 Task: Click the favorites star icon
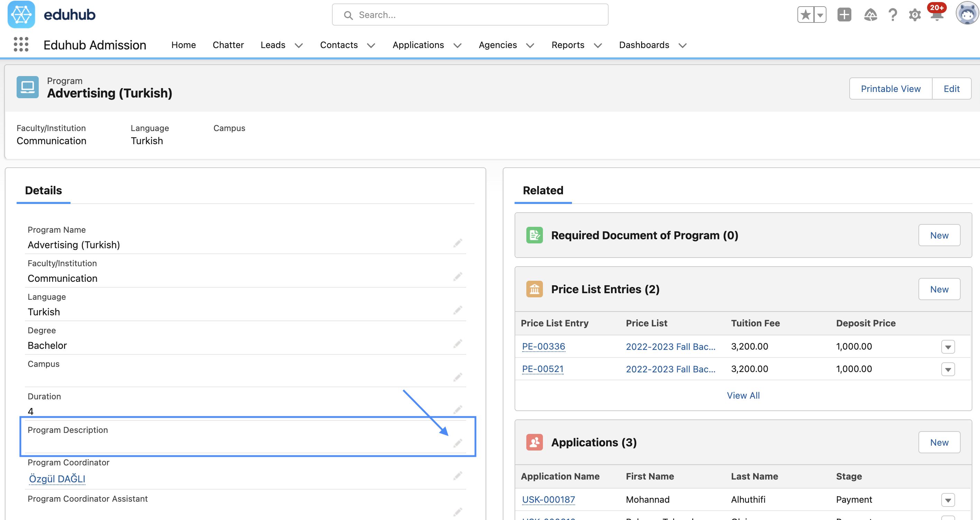(x=805, y=15)
